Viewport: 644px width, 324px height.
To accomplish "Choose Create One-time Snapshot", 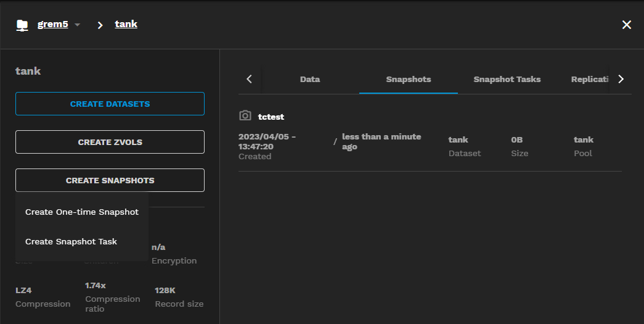I will tap(82, 212).
